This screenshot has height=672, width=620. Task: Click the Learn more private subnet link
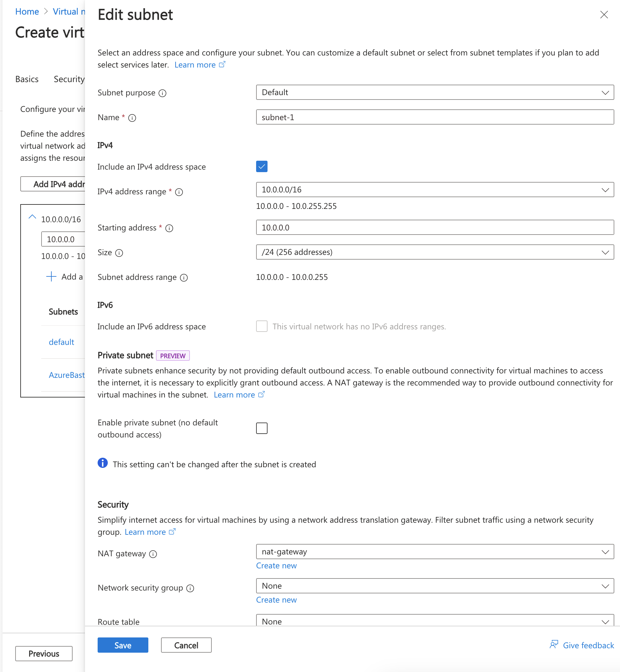pos(239,394)
